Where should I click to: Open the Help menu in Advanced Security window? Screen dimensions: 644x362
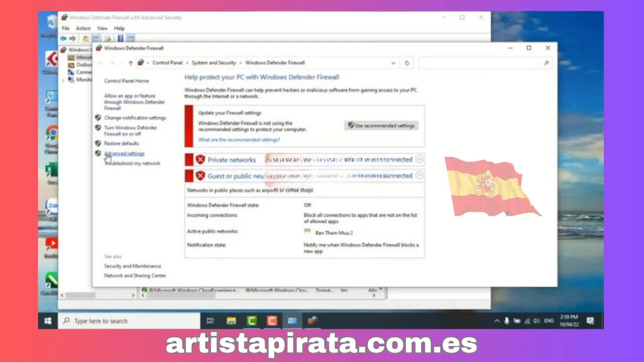[x=119, y=29]
